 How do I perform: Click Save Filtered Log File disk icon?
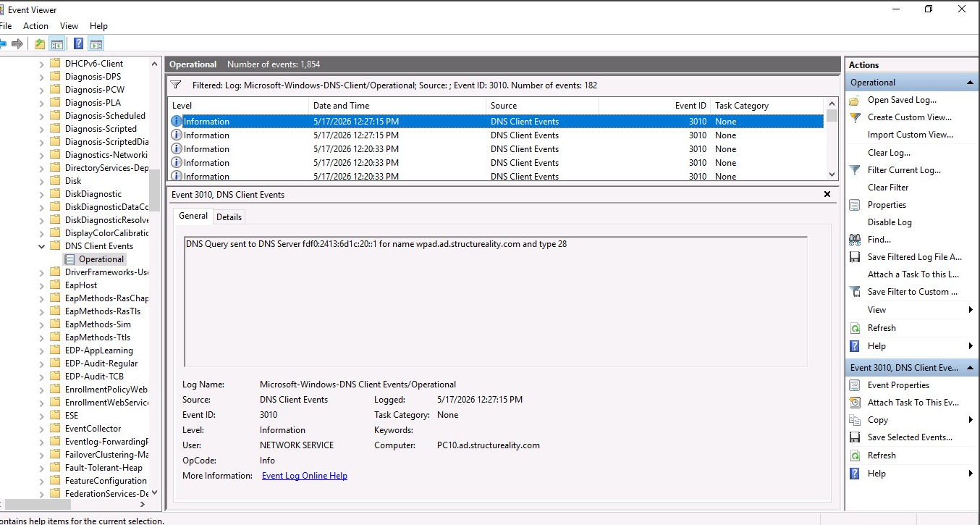pos(855,257)
